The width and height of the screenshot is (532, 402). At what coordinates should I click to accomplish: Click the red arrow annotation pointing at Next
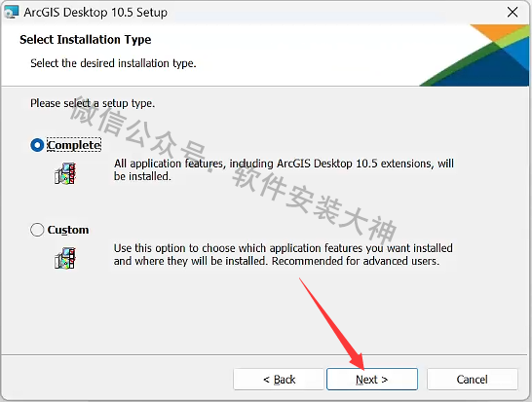coord(332,324)
